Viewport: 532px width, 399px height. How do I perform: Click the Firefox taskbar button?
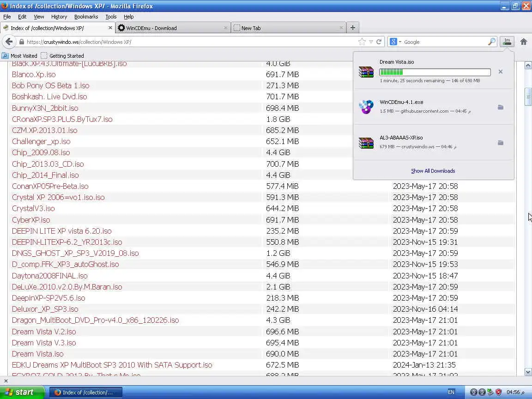(86, 392)
